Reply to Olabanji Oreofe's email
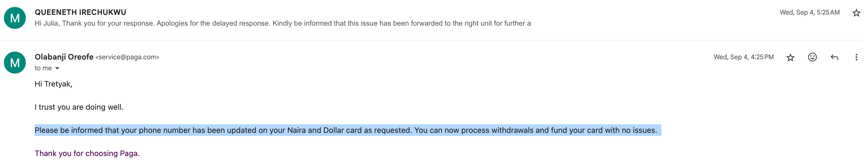Viewport: 868px width, 161px height. pos(834,57)
